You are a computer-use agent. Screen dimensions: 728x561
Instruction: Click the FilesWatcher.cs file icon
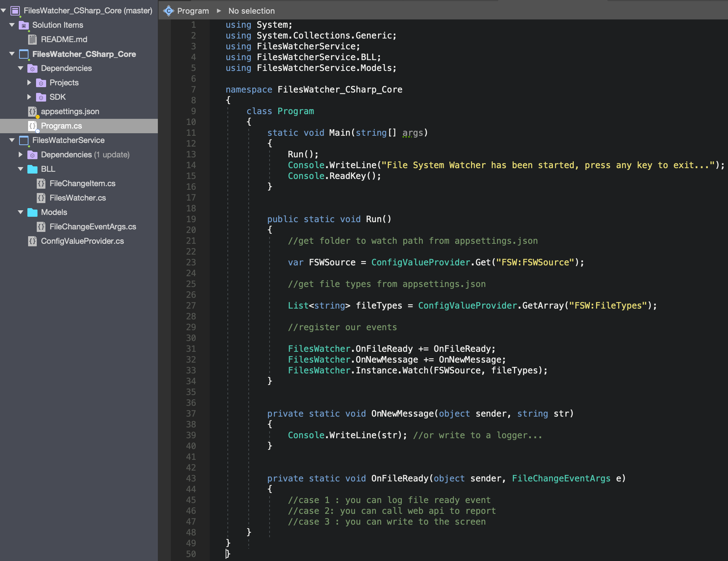pos(41,198)
